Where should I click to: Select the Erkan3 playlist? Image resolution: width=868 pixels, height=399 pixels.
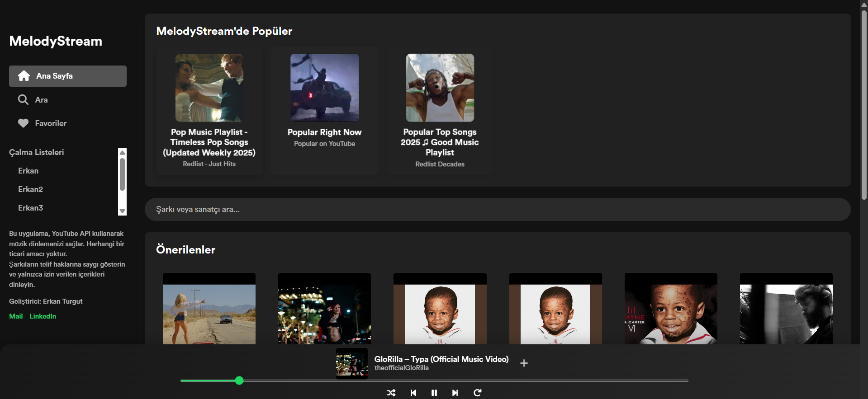(30, 208)
